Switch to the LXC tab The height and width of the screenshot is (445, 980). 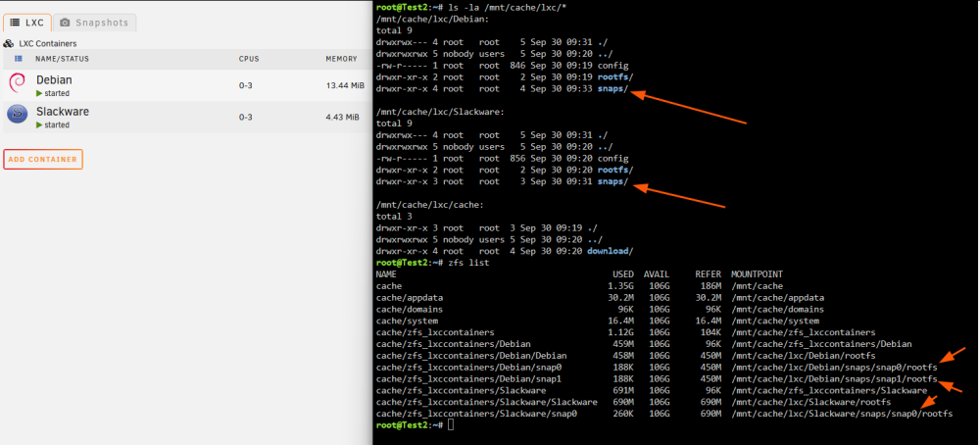click(26, 23)
